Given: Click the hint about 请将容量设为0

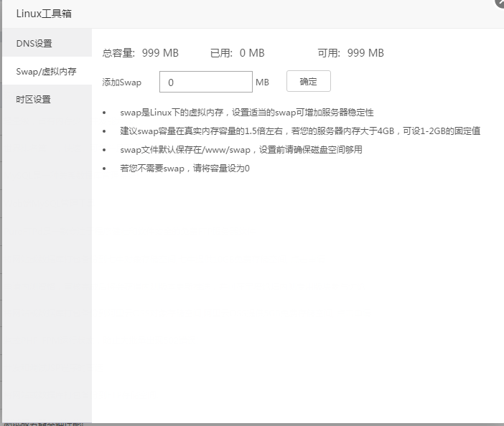Looking at the screenshot, I should pyautogui.click(x=185, y=169).
